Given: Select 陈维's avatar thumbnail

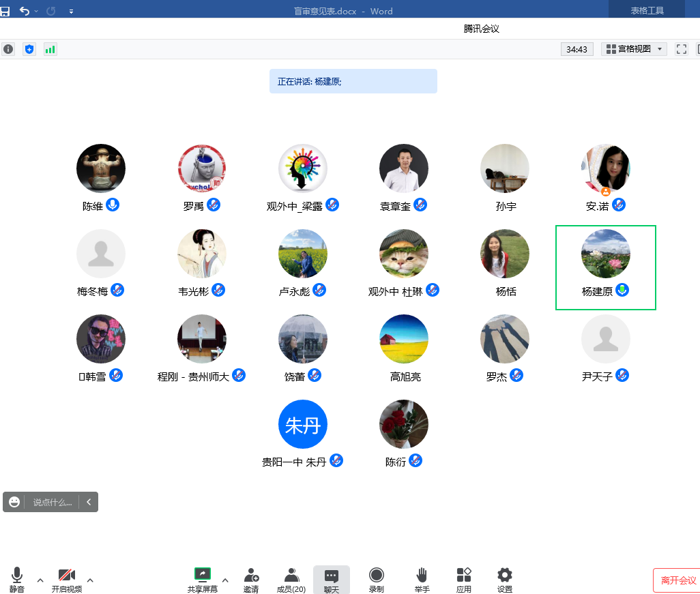Looking at the screenshot, I should click(101, 168).
